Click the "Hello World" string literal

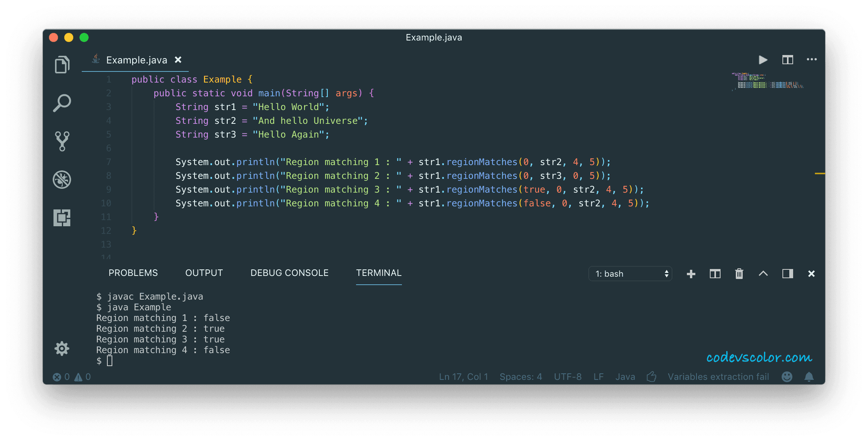[288, 107]
